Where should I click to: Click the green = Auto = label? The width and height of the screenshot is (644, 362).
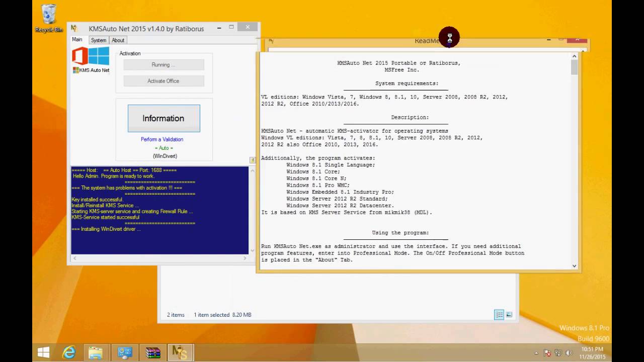tap(164, 148)
